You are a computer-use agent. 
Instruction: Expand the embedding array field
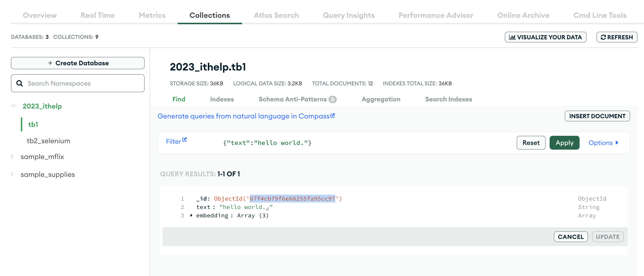[191, 215]
